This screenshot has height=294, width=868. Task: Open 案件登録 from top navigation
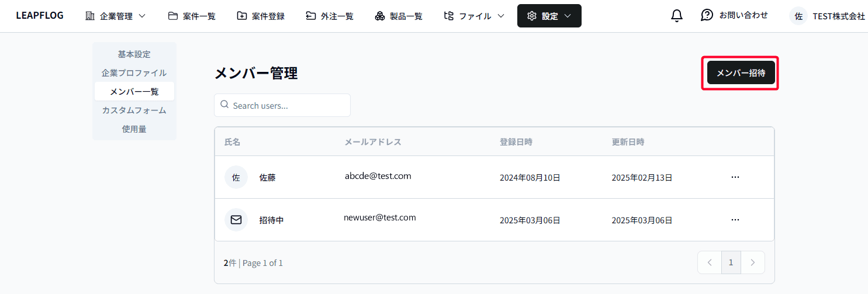[261, 16]
